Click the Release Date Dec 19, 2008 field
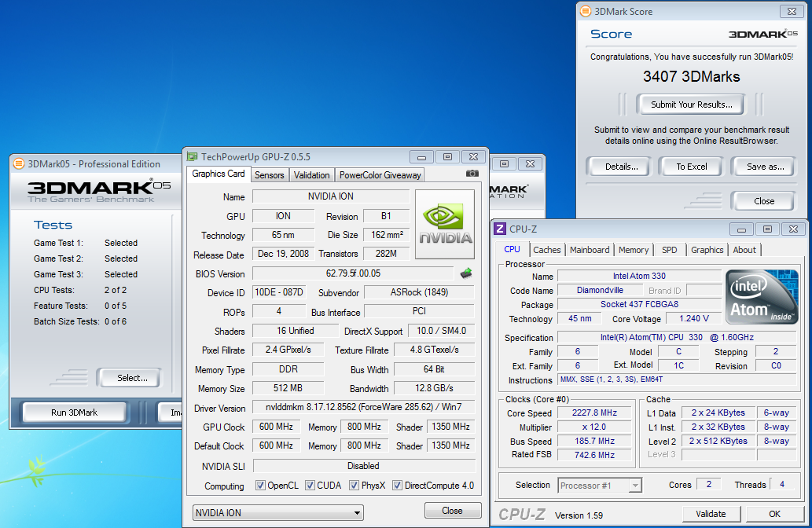 click(x=283, y=254)
